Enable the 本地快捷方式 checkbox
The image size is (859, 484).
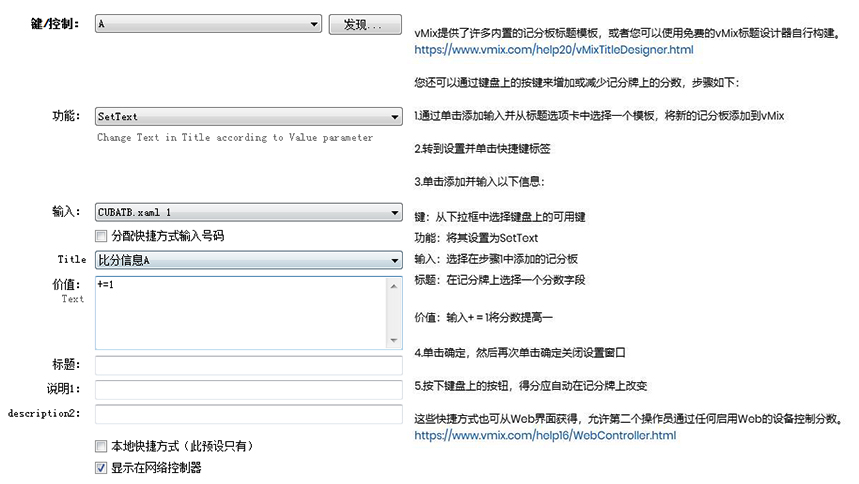pos(101,446)
